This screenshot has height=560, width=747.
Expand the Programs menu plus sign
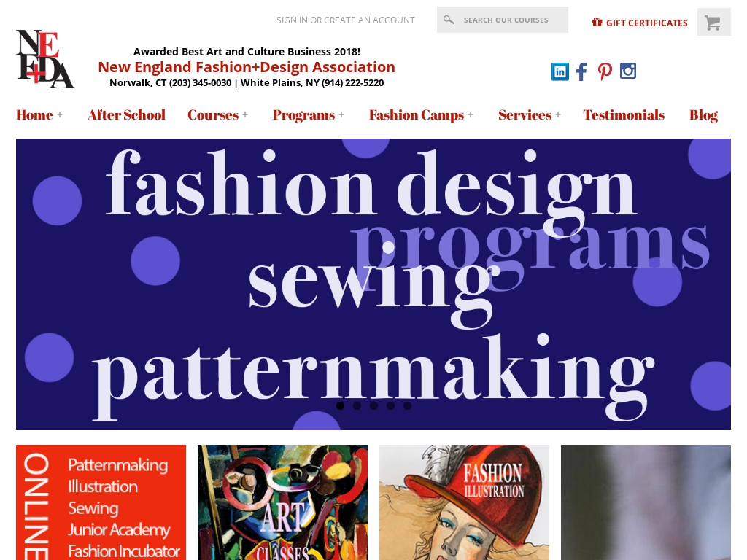[x=341, y=114]
